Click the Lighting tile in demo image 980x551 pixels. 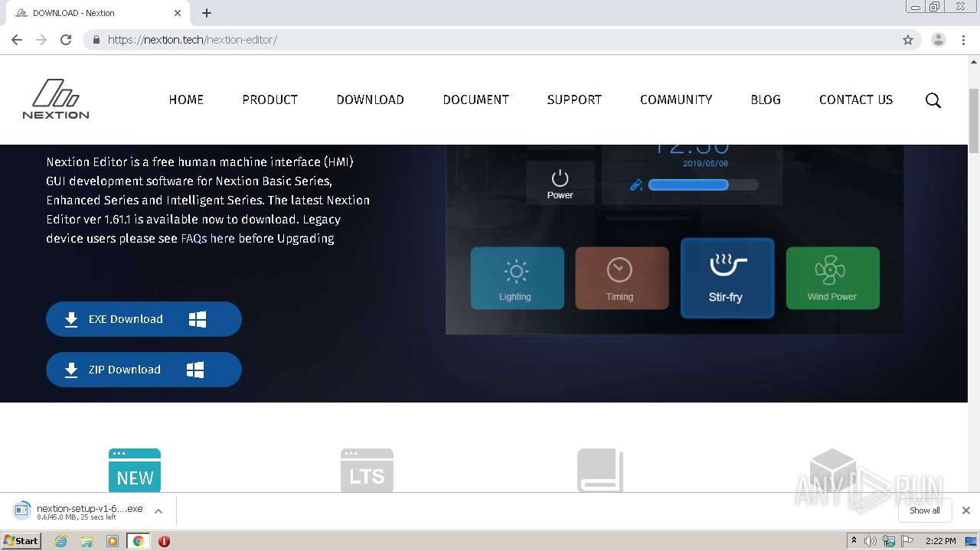pyautogui.click(x=517, y=278)
